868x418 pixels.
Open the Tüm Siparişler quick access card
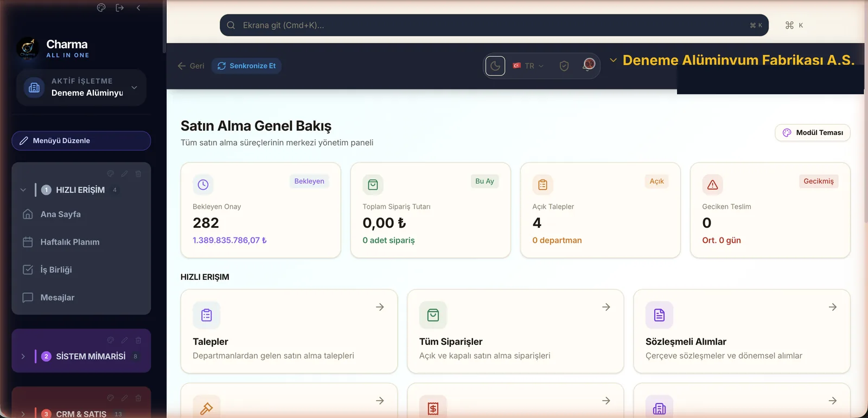pos(515,331)
